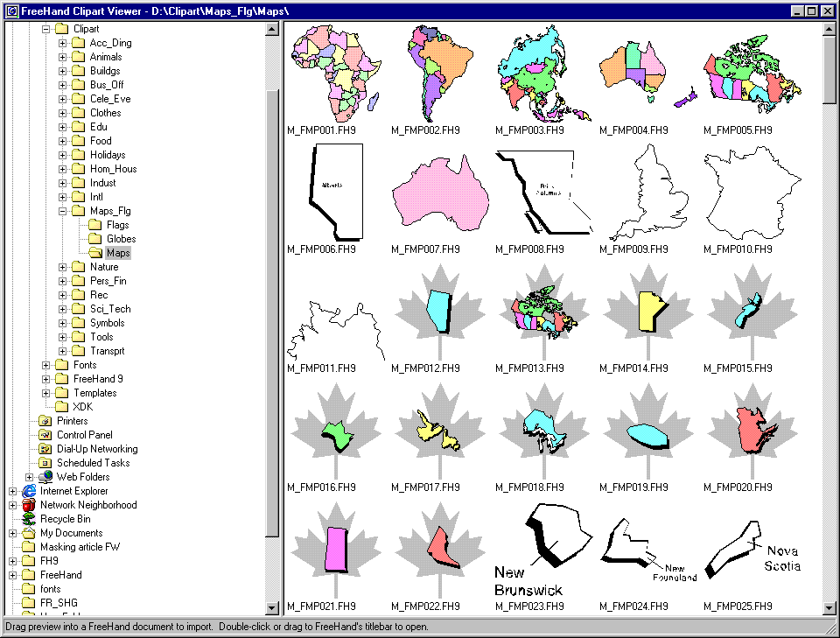Select the maple leaf clipart M_FMP018.FH9
The image size is (840, 638).
tap(543, 431)
